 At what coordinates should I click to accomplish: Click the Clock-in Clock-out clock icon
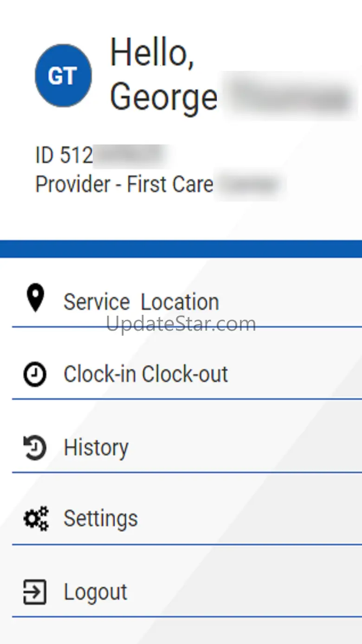35,375
